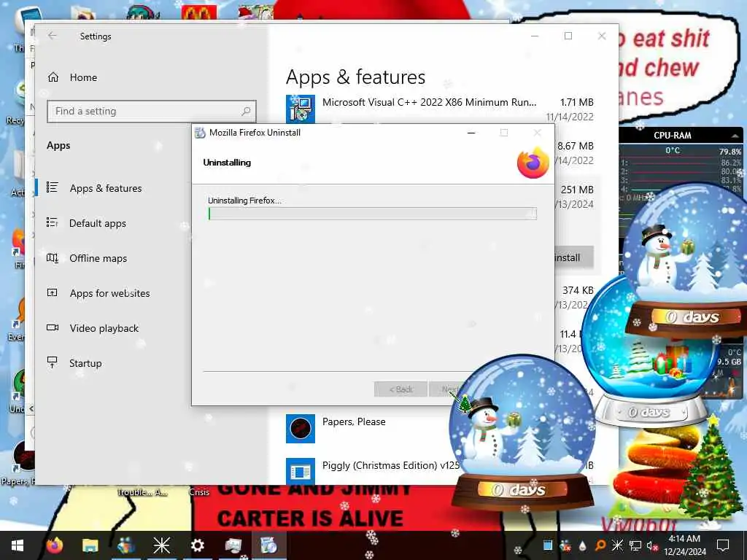Viewport: 747px width, 560px height.
Task: Collapse the CPU-RAM gadget arrow
Action: [x=735, y=136]
